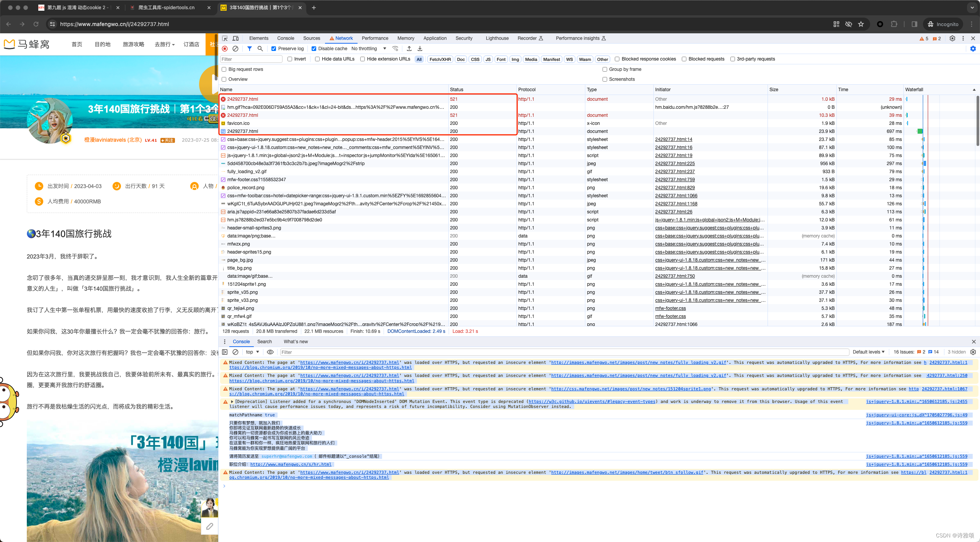The width and height of the screenshot is (980, 542).
Task: Enable Group by frame
Action: click(x=605, y=69)
